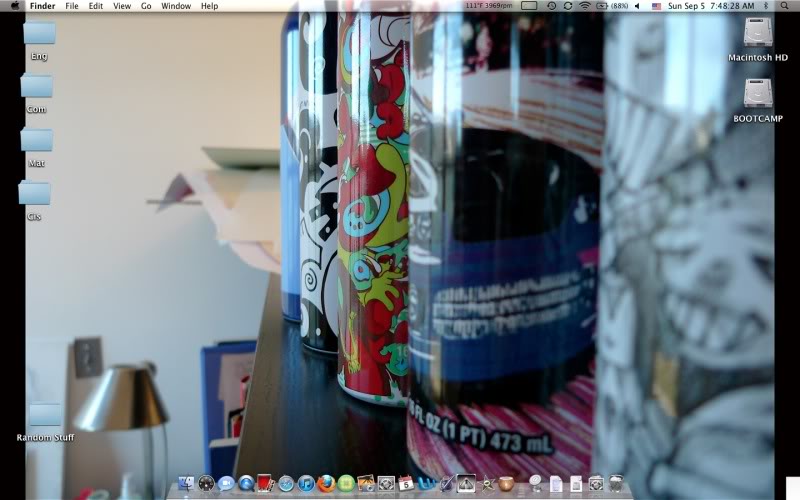The height and width of the screenshot is (500, 800).
Task: Open US flag input source menu
Action: coord(657,6)
